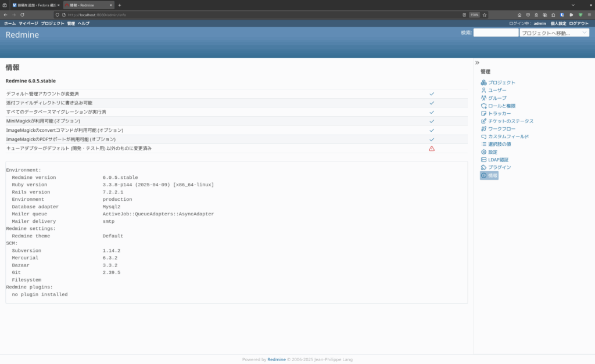Open the Firefox View icon at far left
The width and height of the screenshot is (595, 364).
[5, 5]
